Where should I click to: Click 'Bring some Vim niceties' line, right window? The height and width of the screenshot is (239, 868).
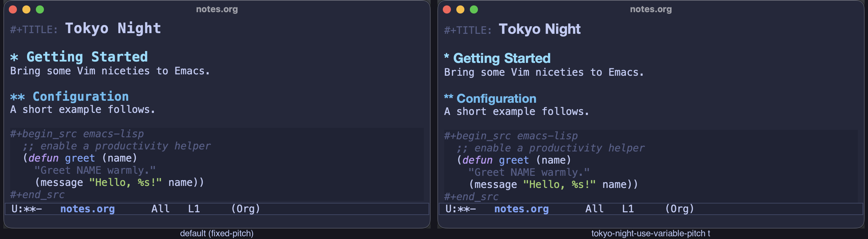pyautogui.click(x=544, y=72)
